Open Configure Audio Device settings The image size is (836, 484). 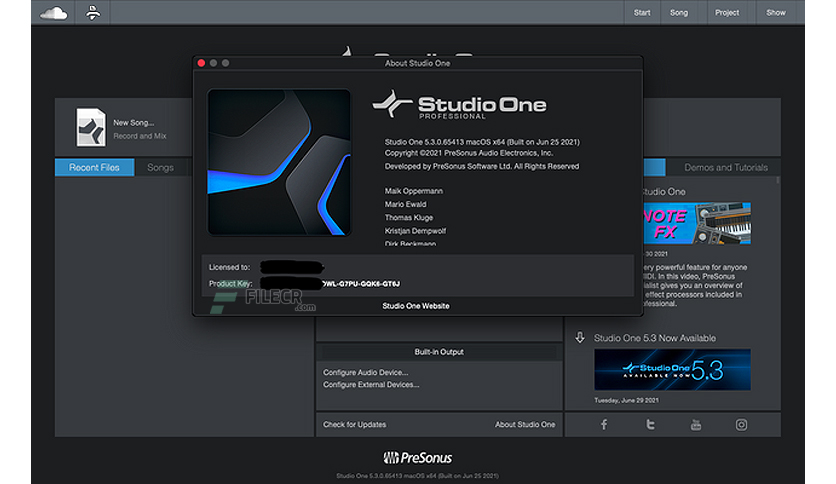365,373
